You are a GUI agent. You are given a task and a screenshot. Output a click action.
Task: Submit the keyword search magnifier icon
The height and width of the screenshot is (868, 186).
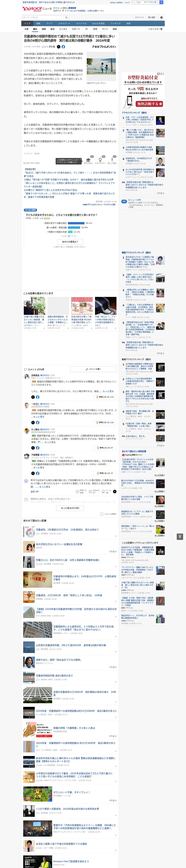tap(66, 17)
